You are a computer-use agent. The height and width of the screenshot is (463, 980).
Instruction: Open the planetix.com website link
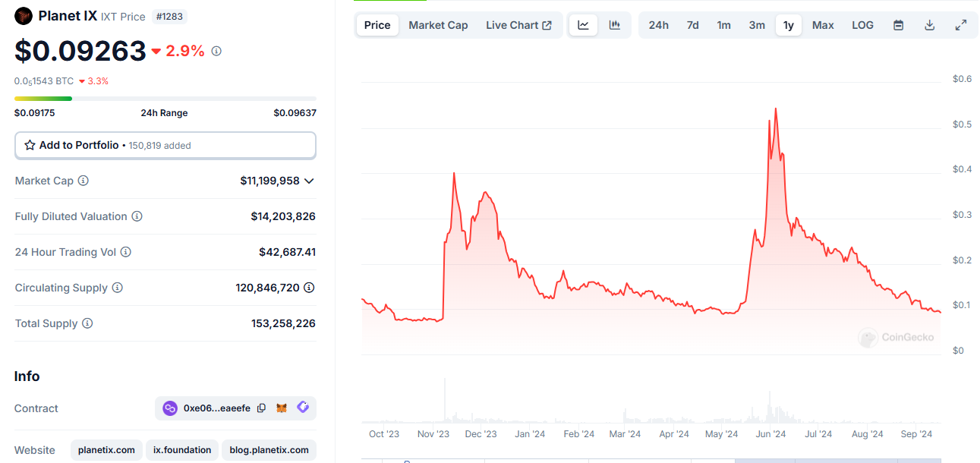[x=106, y=450]
